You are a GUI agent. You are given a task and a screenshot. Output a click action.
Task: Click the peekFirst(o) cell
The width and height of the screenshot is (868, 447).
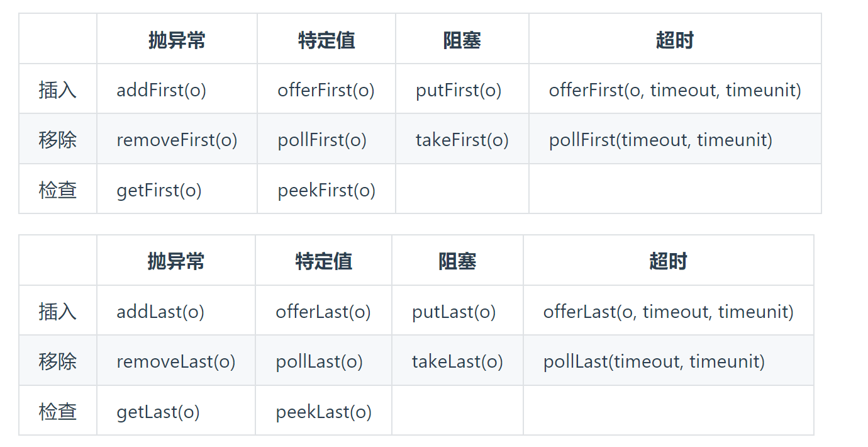(x=326, y=190)
